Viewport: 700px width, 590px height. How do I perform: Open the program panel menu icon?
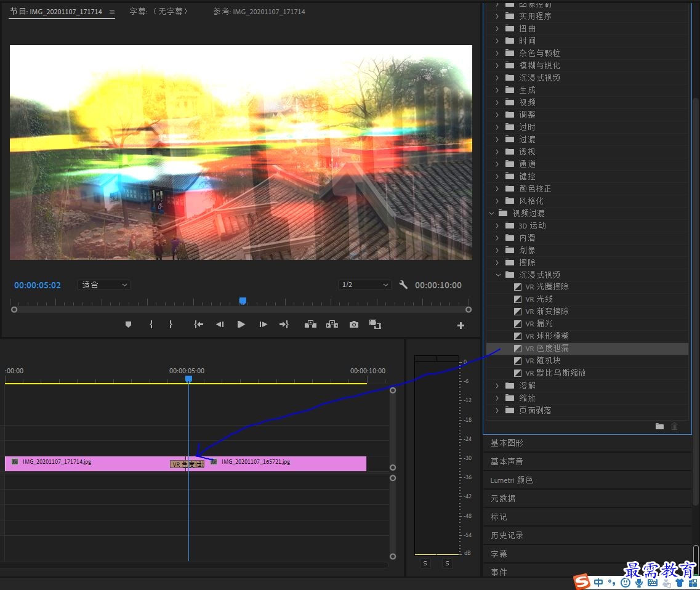pyautogui.click(x=111, y=12)
